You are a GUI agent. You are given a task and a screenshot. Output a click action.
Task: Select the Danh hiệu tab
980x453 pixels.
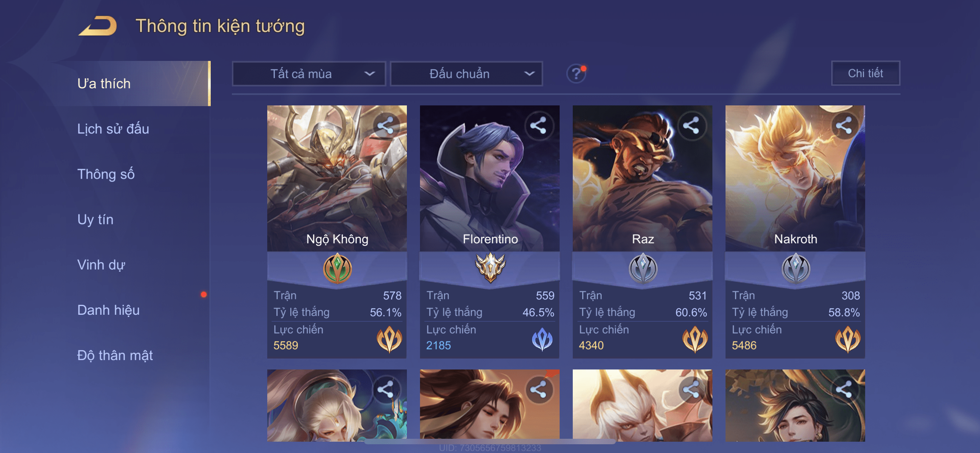(x=108, y=310)
